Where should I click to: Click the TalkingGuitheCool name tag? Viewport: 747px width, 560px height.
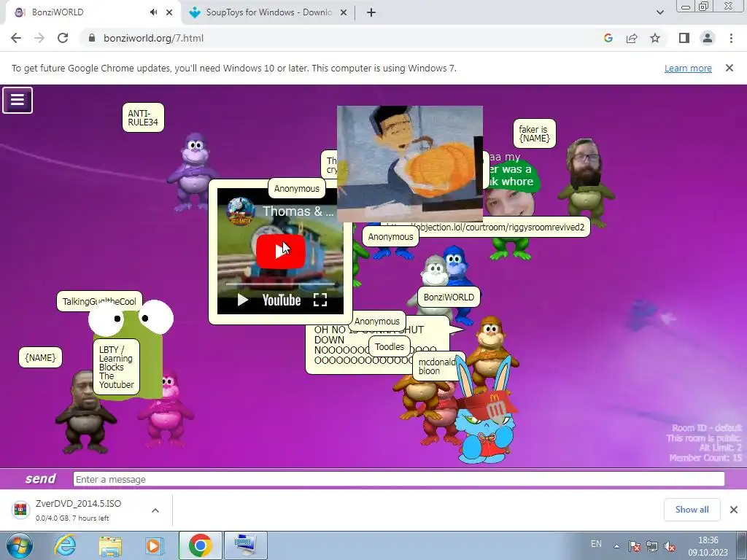99,301
